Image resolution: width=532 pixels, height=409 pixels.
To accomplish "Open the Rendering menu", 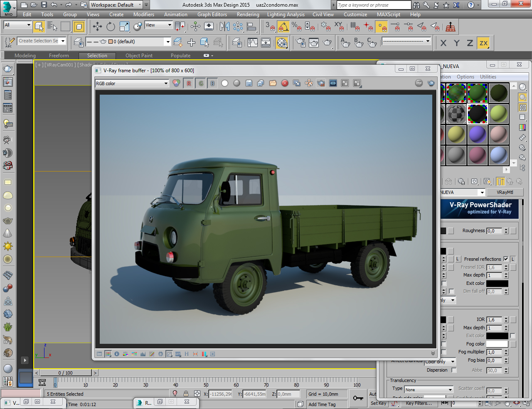I will pos(248,15).
